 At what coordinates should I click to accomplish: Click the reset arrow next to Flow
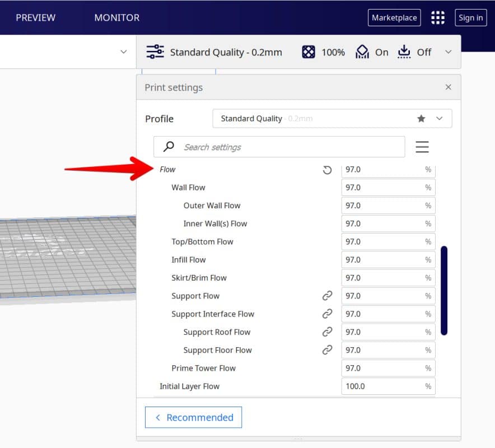coord(328,170)
